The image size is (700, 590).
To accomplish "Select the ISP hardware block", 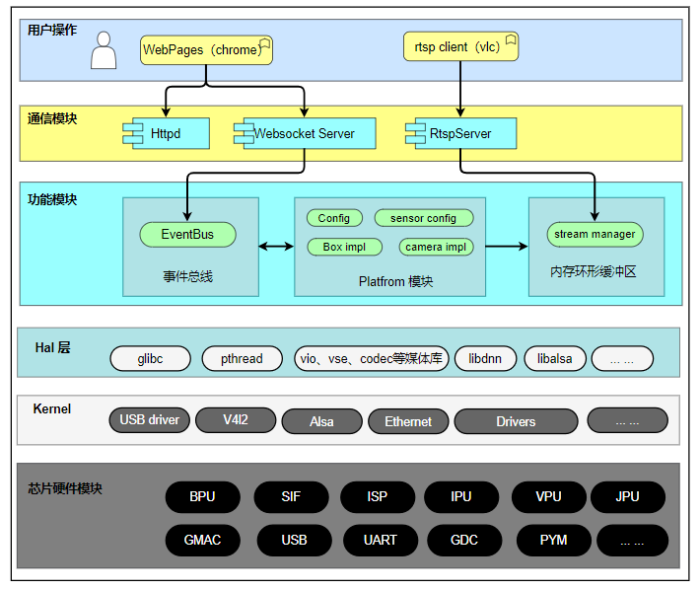I will point(378,497).
